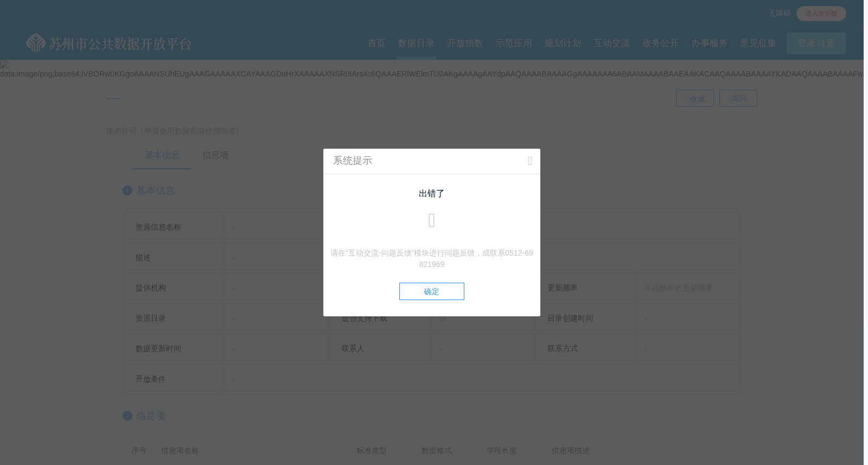Click the 联系方式 table label

[563, 349]
